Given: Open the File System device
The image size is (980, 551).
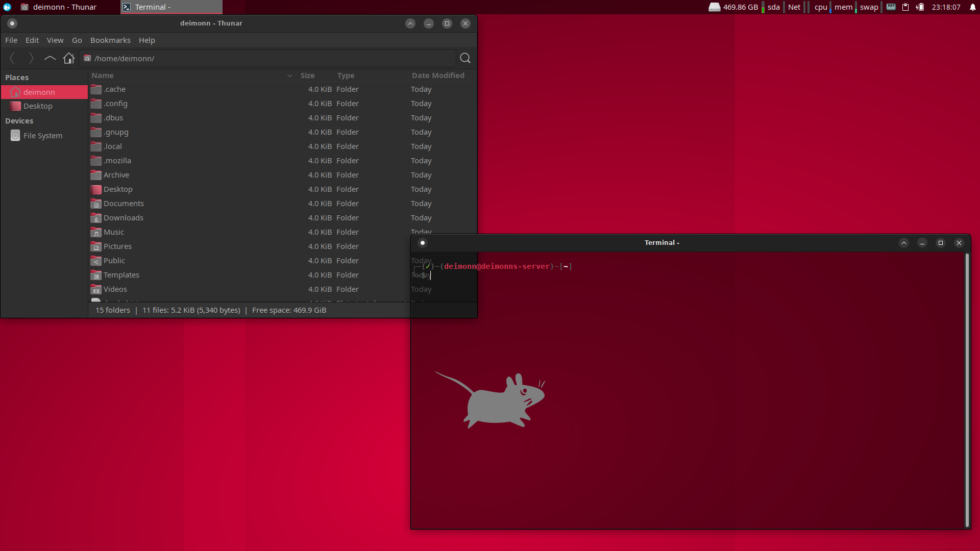Looking at the screenshot, I should tap(43, 136).
